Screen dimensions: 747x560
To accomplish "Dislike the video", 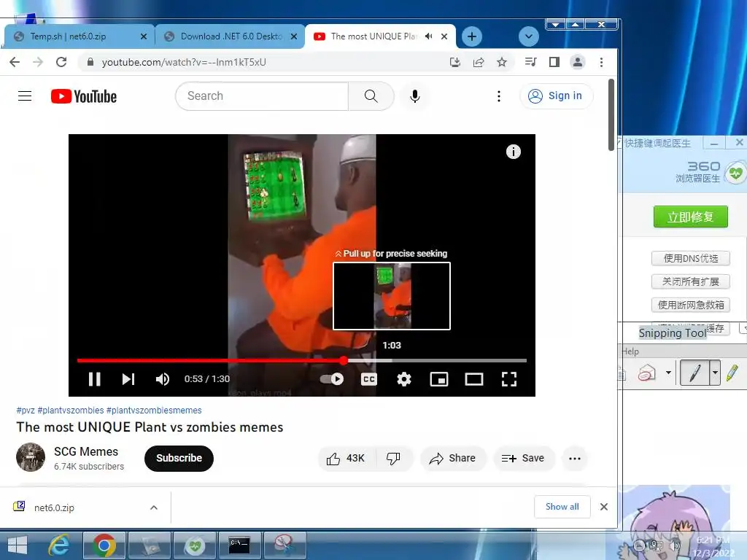I will pyautogui.click(x=393, y=459).
